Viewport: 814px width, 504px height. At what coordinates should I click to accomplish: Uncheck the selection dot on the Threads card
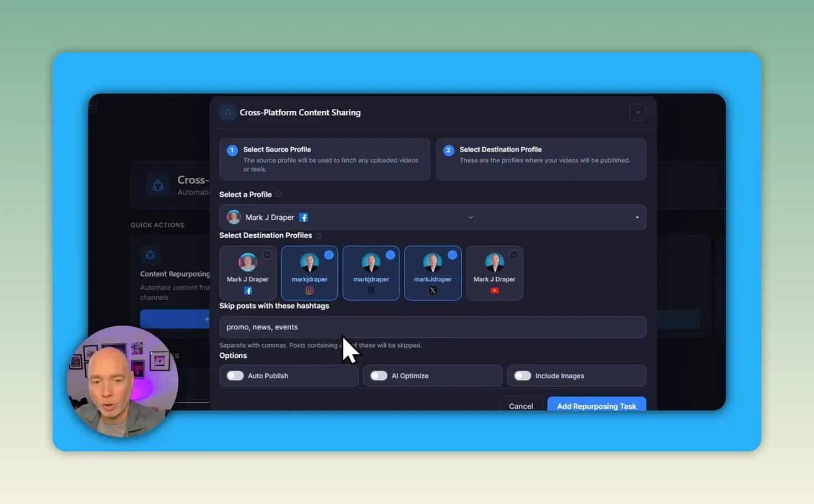(390, 255)
